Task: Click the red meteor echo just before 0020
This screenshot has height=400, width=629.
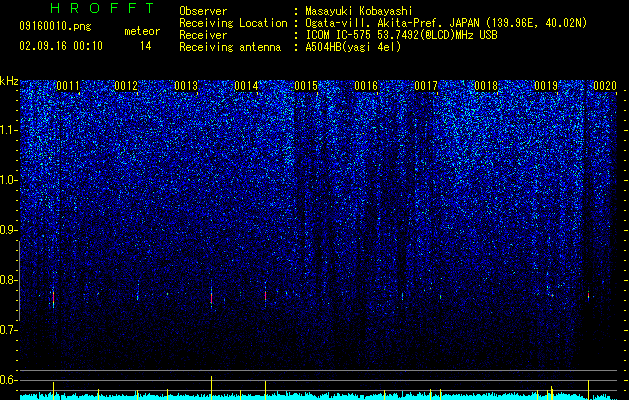Action: pos(588,295)
